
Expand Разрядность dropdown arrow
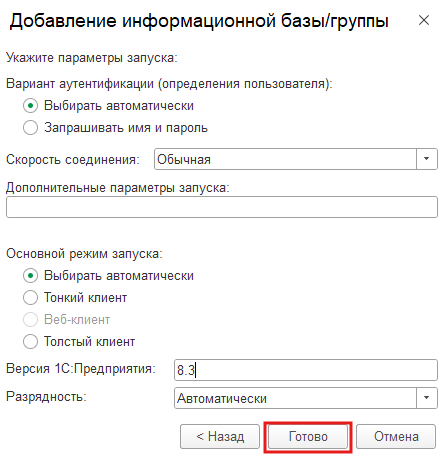(x=427, y=398)
